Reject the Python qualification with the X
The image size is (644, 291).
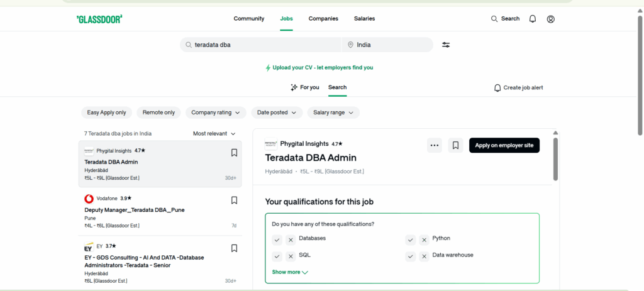pos(425,240)
